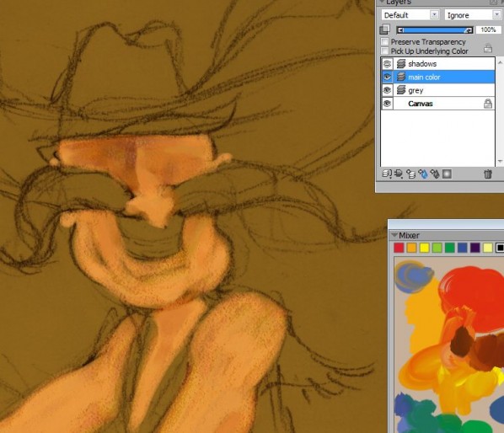Click the layer opacity slider
504x433 pixels.
[x=435, y=29]
